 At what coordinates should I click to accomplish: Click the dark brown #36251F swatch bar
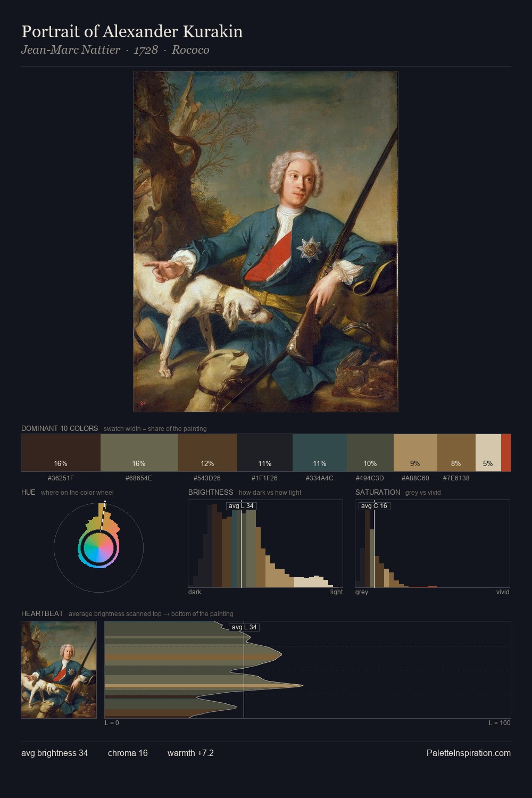(61, 453)
